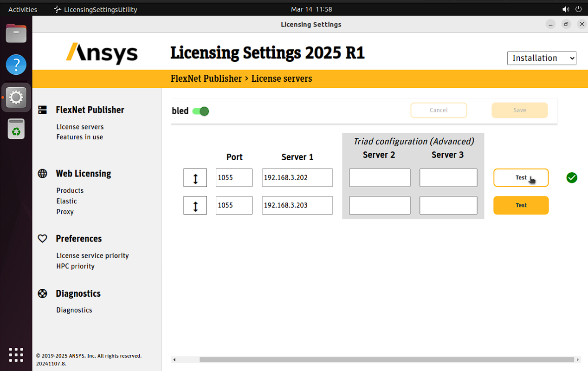Click the Preferences heart icon
588x371 pixels.
coord(42,239)
